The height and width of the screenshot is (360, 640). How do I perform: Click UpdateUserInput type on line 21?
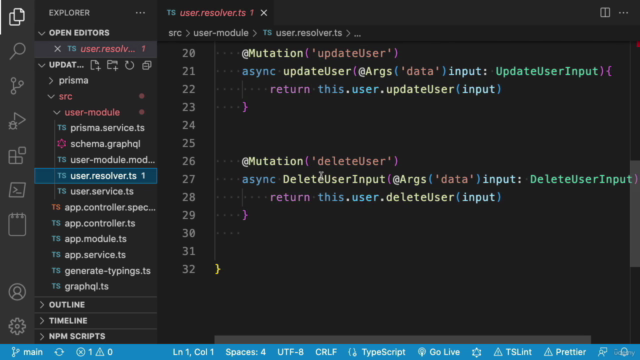point(547,71)
